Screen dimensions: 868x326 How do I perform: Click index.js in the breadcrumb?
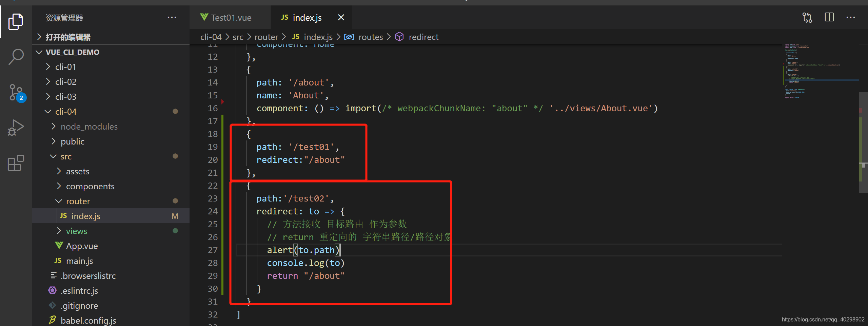click(x=318, y=37)
